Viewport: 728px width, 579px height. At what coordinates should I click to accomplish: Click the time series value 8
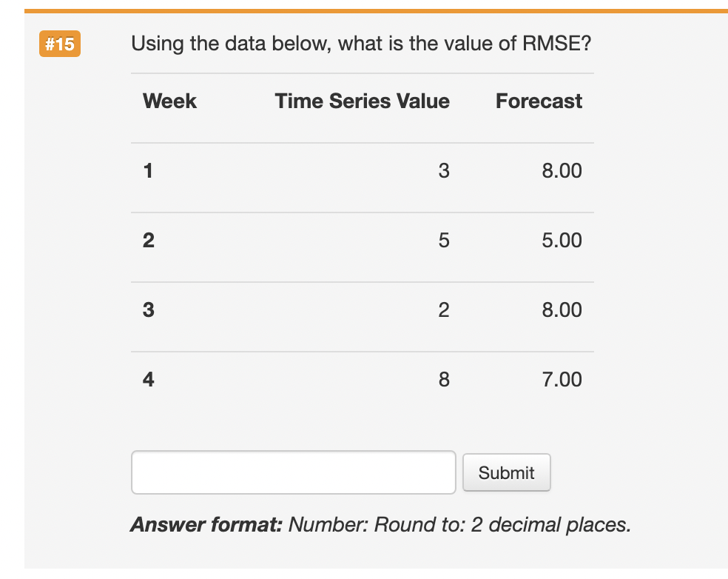click(445, 379)
